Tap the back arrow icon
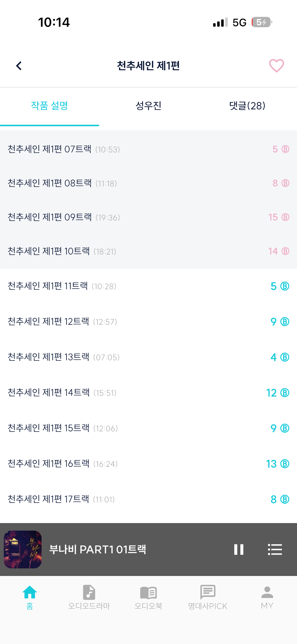The height and width of the screenshot is (644, 297). point(19,66)
